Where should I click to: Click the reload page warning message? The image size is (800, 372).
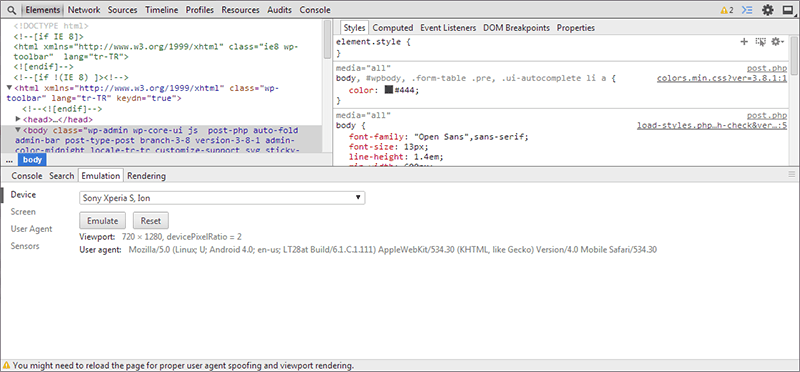click(x=183, y=365)
